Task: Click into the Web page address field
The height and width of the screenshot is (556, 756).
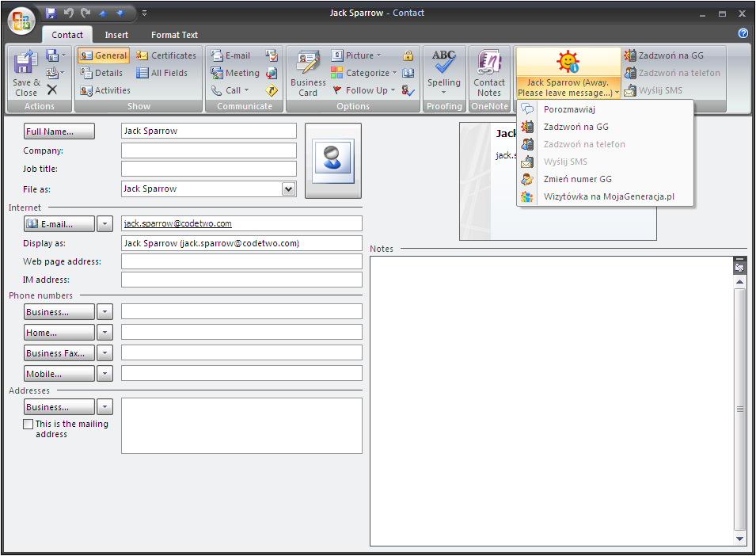Action: pos(241,261)
